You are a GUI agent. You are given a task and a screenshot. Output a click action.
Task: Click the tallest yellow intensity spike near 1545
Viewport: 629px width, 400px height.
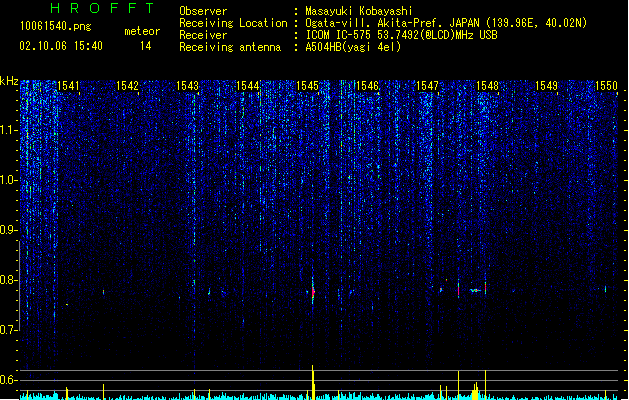point(313,382)
